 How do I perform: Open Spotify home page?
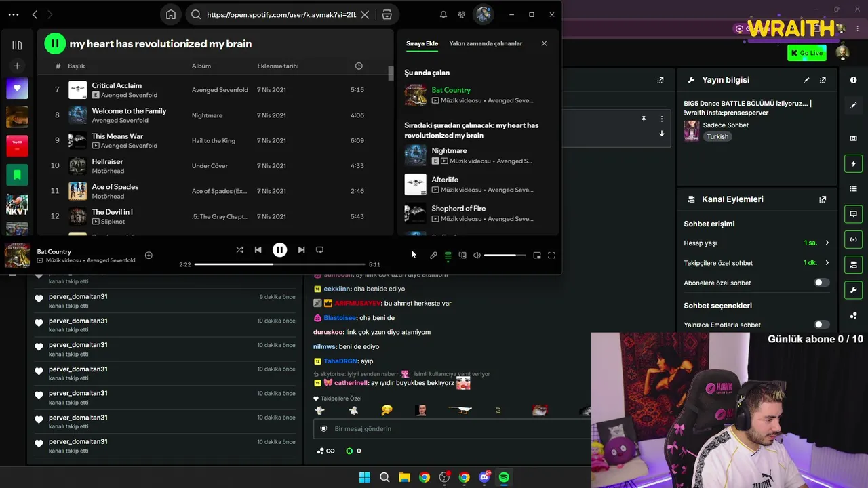click(x=171, y=14)
